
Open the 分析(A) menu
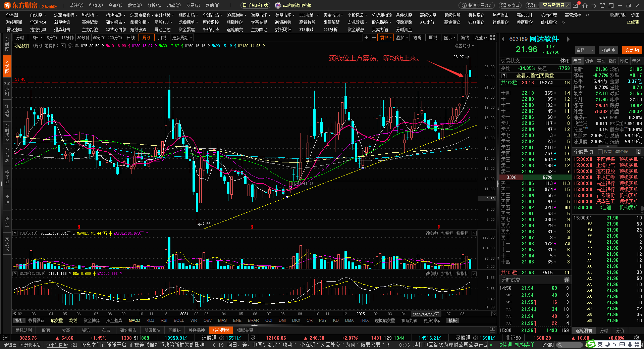[x=154, y=5]
